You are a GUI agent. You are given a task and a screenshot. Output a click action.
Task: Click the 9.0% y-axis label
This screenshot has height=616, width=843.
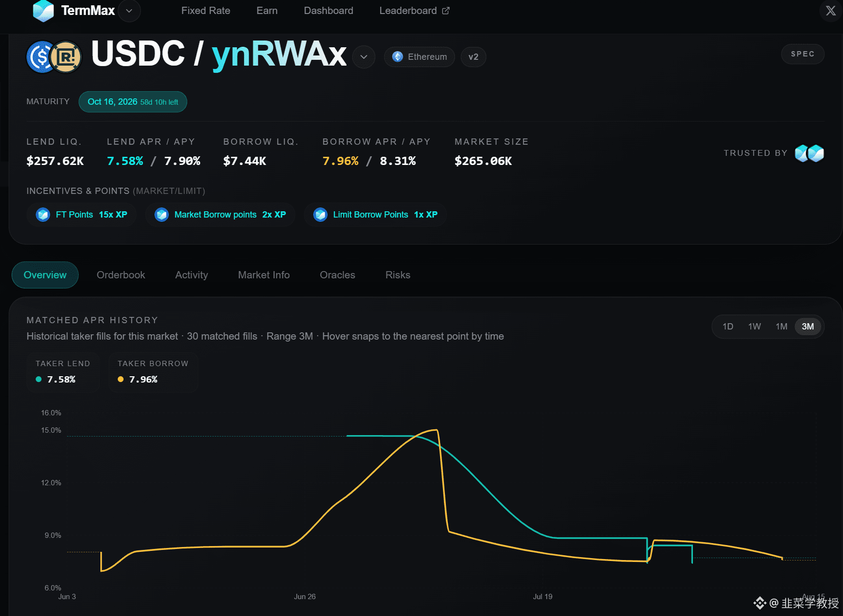(x=53, y=535)
